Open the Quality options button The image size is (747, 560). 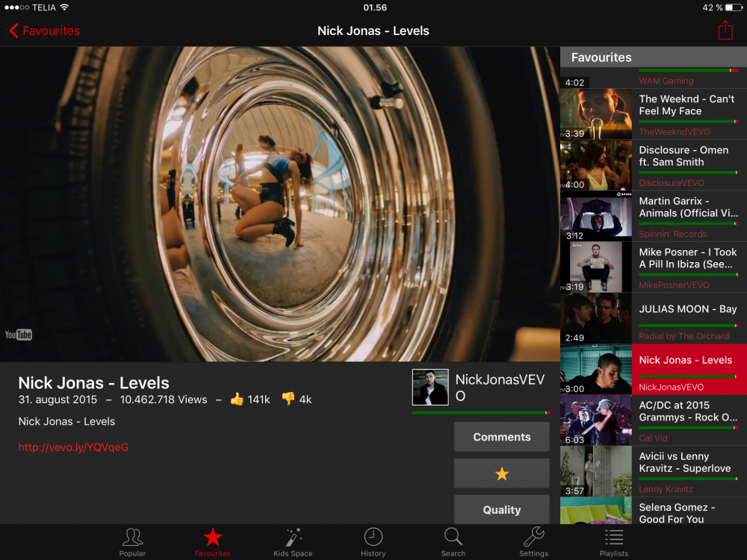(x=502, y=509)
